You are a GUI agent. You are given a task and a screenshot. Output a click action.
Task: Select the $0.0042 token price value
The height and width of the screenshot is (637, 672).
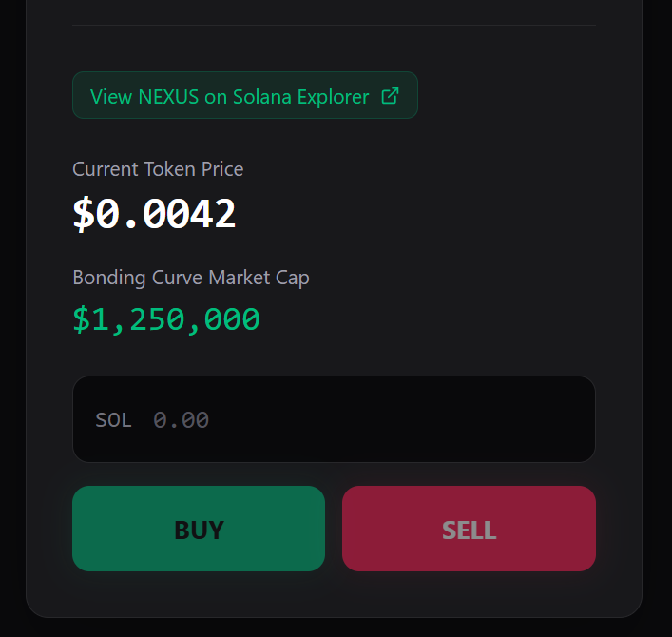point(154,214)
